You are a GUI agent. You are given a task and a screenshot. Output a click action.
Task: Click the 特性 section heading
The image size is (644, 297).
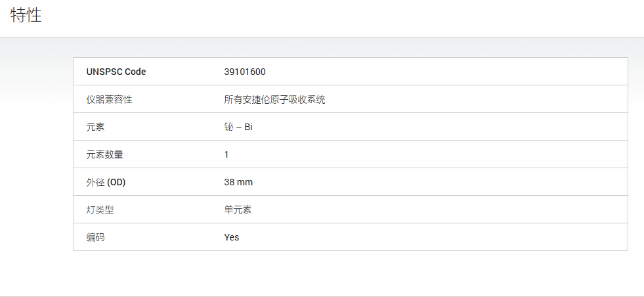point(26,15)
